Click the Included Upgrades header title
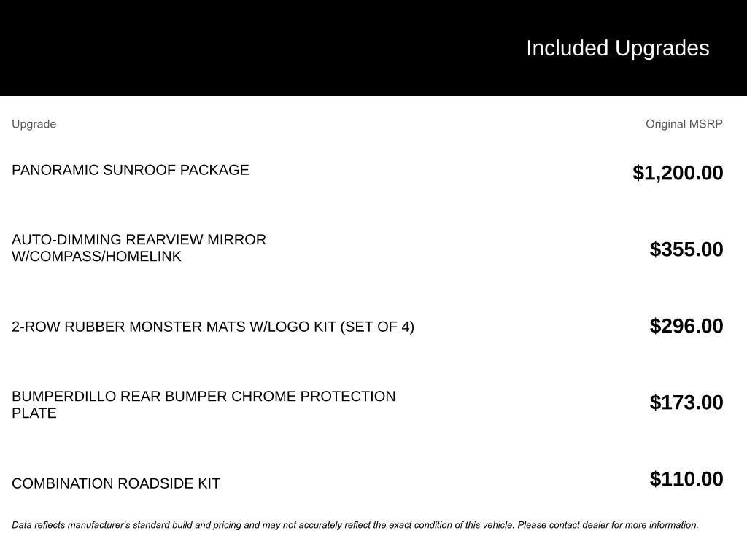This screenshot has width=747, height=560. pos(617,48)
